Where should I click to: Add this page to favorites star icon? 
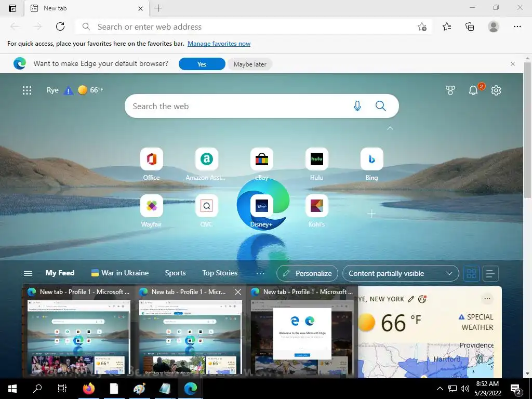pos(422,26)
